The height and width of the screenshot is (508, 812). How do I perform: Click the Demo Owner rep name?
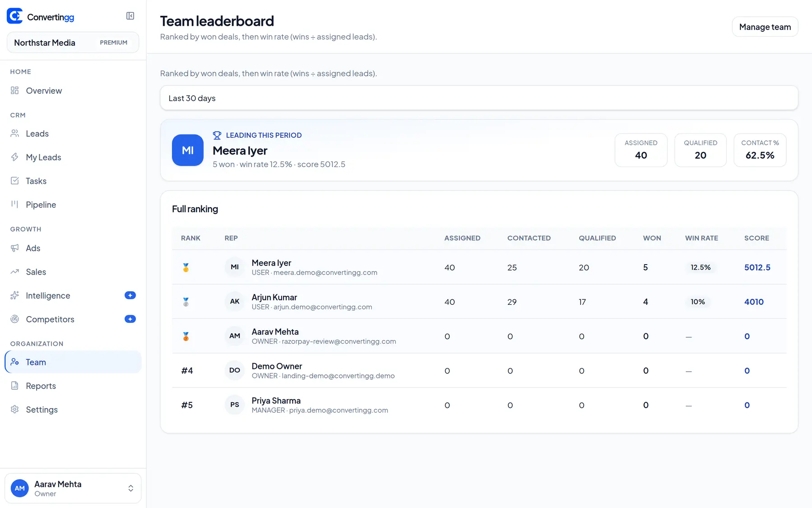tap(277, 366)
